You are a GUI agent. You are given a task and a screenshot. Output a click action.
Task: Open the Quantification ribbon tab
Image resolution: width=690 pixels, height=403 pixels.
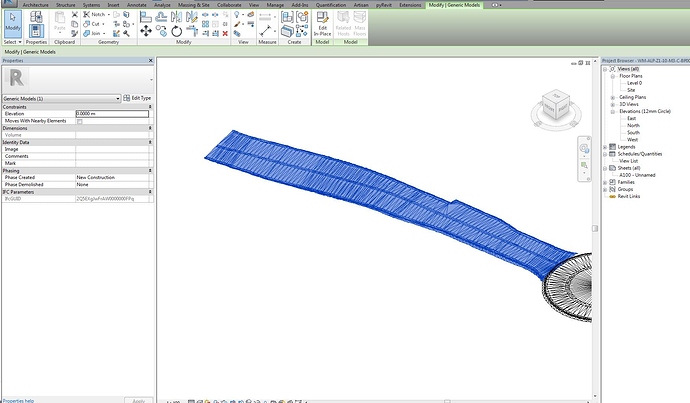pos(331,5)
